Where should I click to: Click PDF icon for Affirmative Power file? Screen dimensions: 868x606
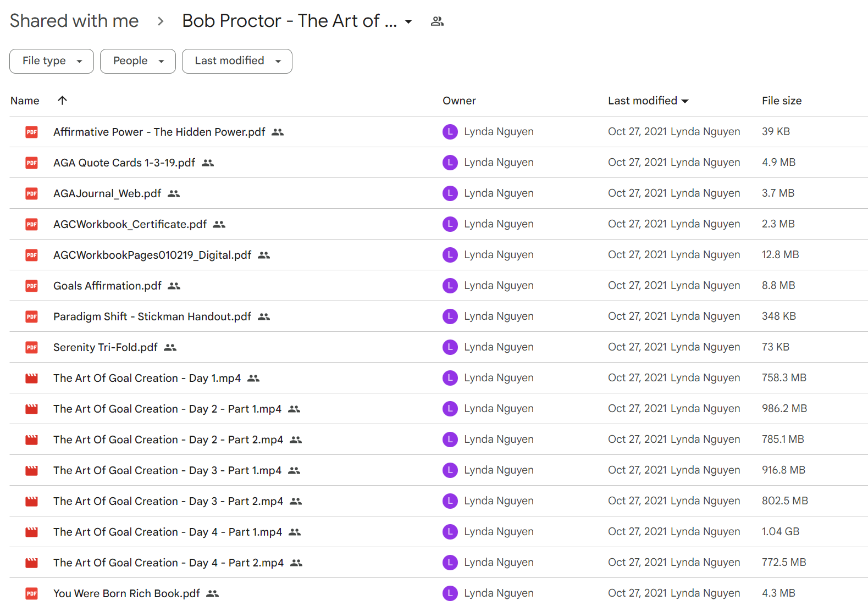pyautogui.click(x=32, y=132)
